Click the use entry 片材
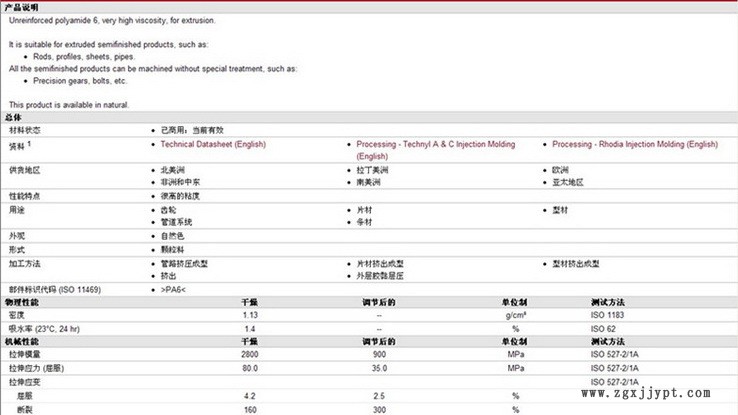 click(x=364, y=210)
